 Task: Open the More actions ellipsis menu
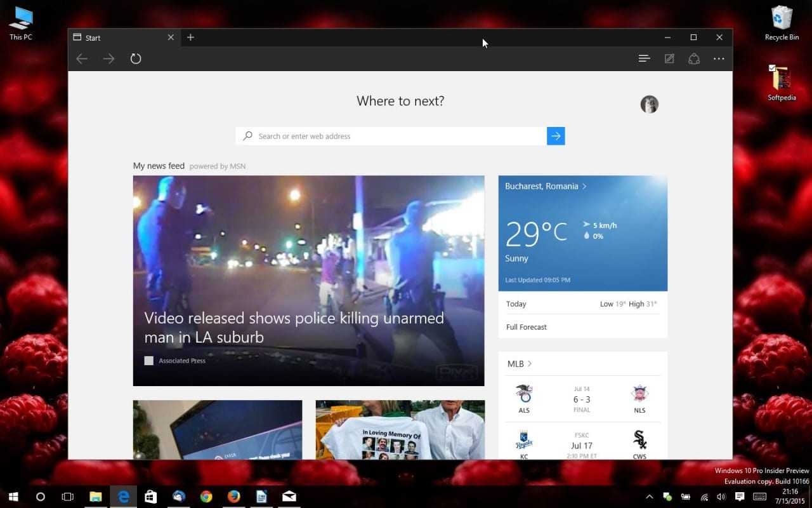[x=719, y=58]
